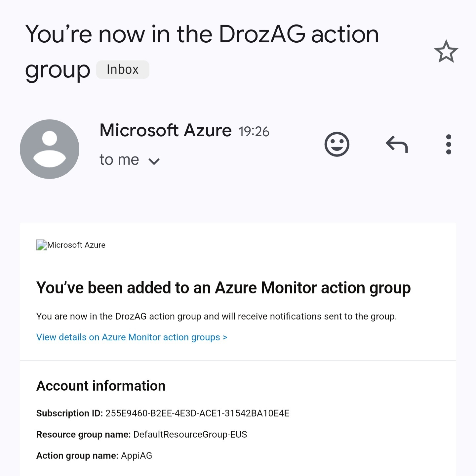Viewport: 476px width, 476px height.
Task: Click the DrozAG notification body sentence
Action: point(216,317)
